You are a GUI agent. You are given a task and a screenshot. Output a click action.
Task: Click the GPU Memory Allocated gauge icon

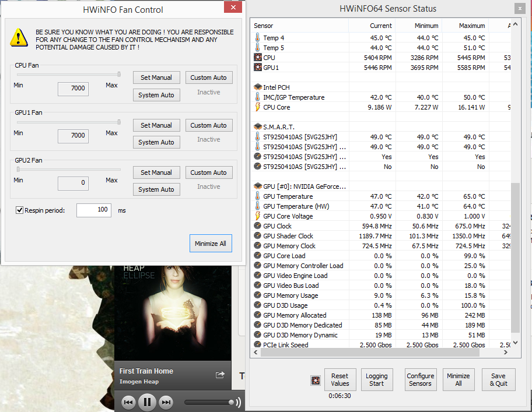tap(257, 315)
